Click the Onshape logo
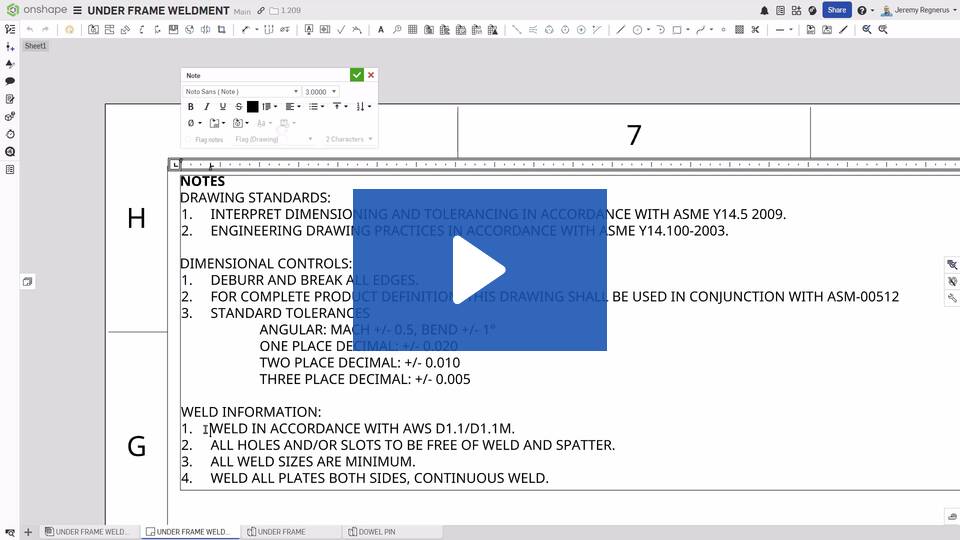 coord(37,10)
